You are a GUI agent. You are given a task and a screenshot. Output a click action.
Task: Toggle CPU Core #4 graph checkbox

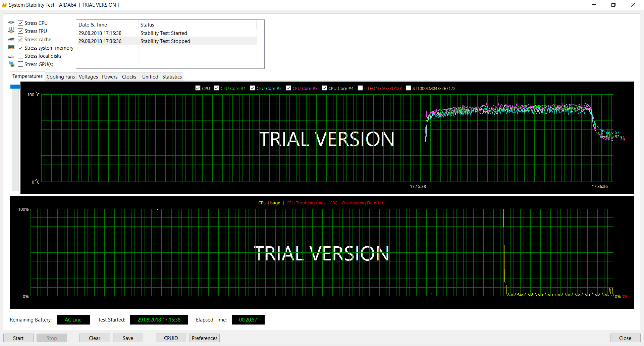point(324,88)
